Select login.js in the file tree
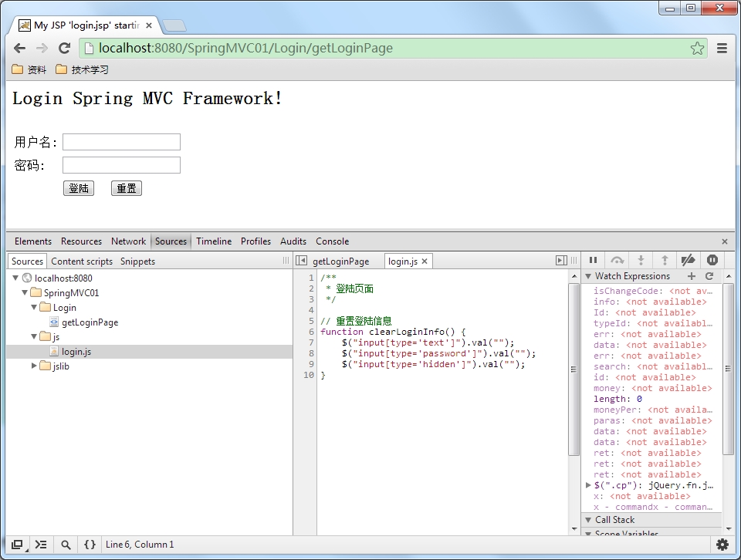741x560 pixels. 76,352
